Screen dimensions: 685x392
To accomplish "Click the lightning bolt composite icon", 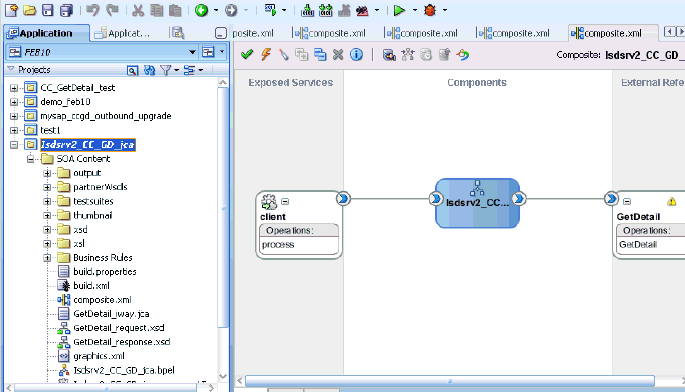I will pos(266,54).
